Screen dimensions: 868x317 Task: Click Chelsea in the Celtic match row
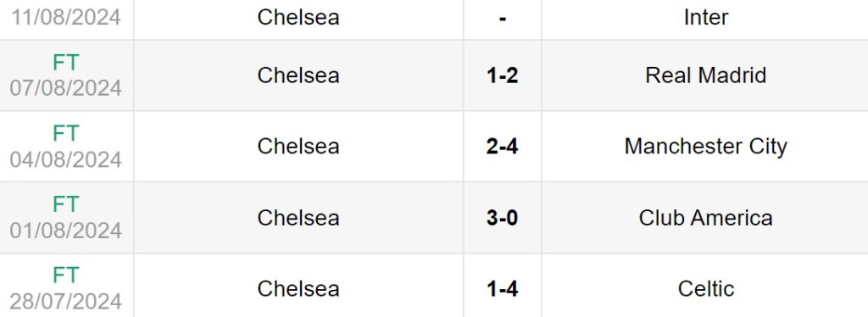click(x=298, y=288)
